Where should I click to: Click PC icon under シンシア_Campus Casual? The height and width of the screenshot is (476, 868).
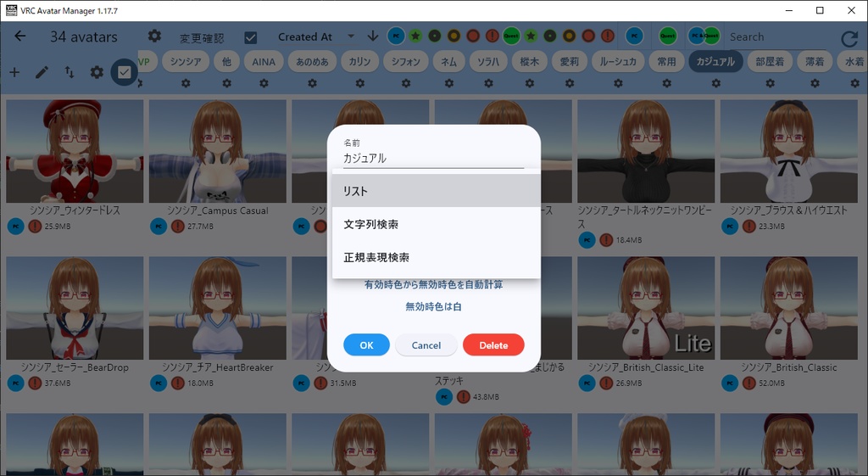click(159, 226)
